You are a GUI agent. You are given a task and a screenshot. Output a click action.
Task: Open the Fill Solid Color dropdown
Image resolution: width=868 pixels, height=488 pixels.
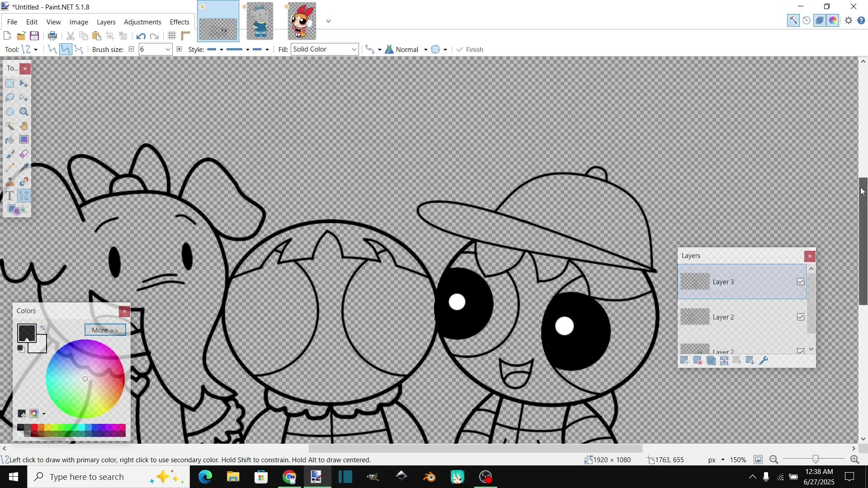tap(325, 49)
